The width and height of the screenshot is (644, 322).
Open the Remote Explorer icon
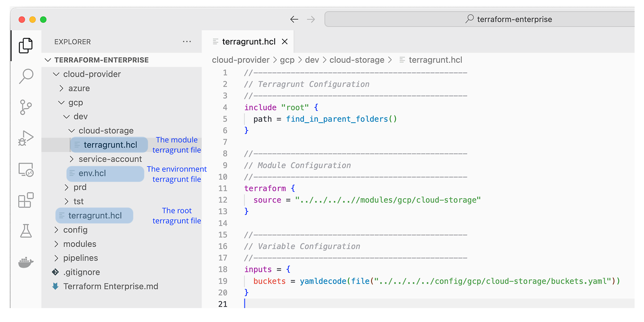pos(26,169)
